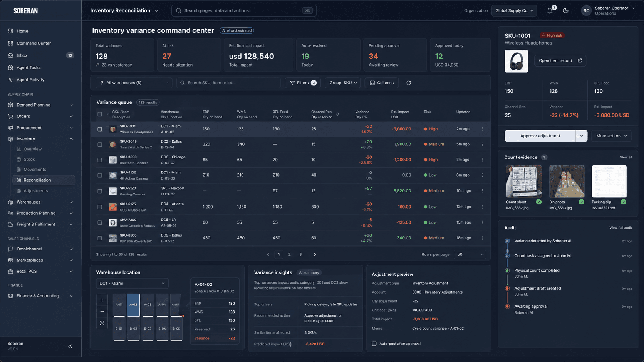Enable Auto-post after approval
Viewport: 644px width, 362px height.
pos(374,344)
